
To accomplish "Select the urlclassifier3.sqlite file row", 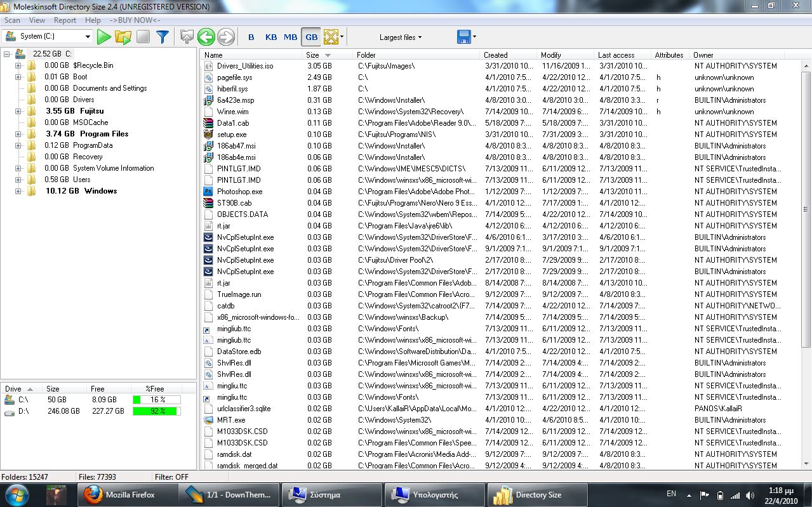I will pos(502,409).
